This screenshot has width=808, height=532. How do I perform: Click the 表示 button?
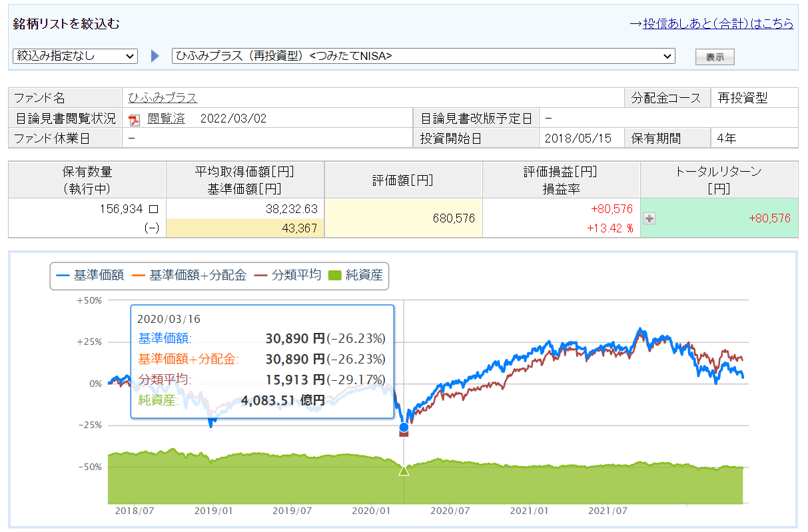(715, 57)
